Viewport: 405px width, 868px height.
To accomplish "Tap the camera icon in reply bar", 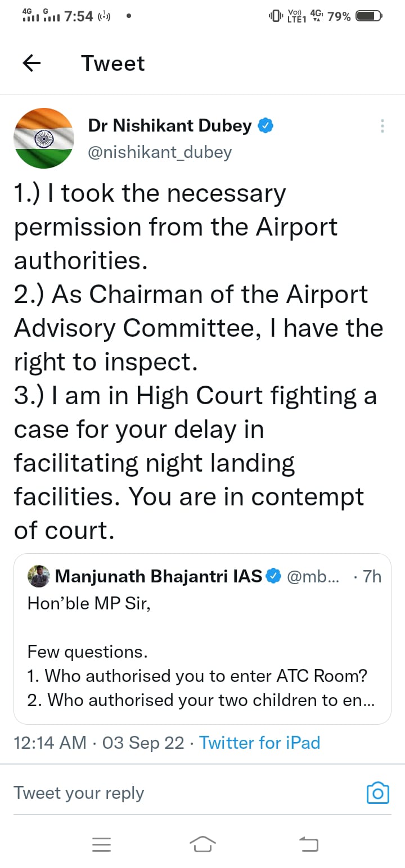I will click(x=377, y=793).
